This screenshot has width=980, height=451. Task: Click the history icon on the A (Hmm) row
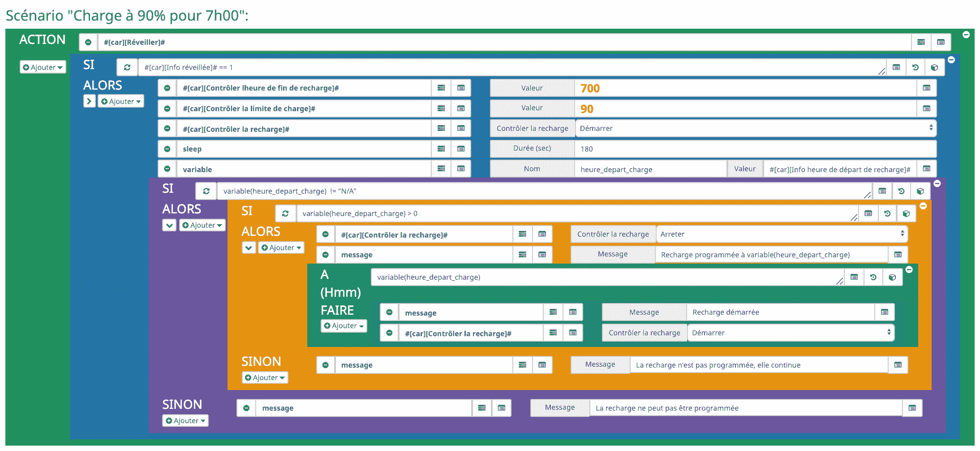pos(873,277)
